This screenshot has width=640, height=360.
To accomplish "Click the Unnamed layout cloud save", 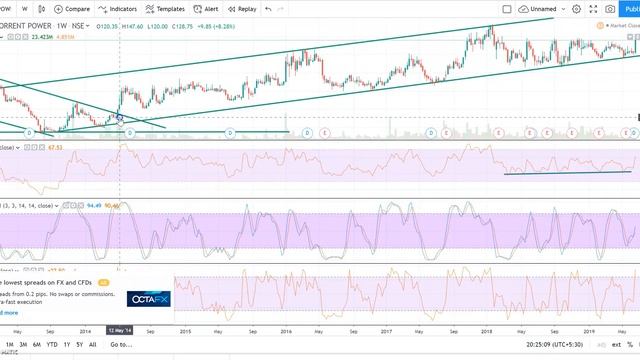I will (x=537, y=9).
